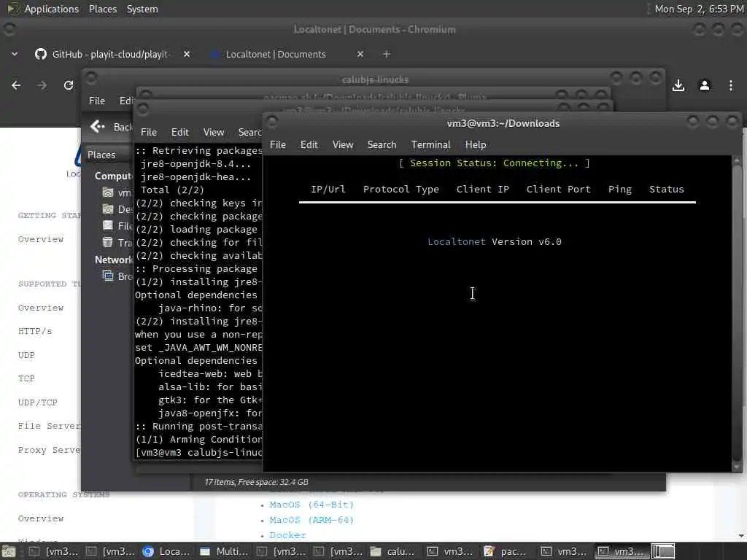Open the HTTP/s docs sidebar link
Screen dimensions: 747x560
coord(35,331)
